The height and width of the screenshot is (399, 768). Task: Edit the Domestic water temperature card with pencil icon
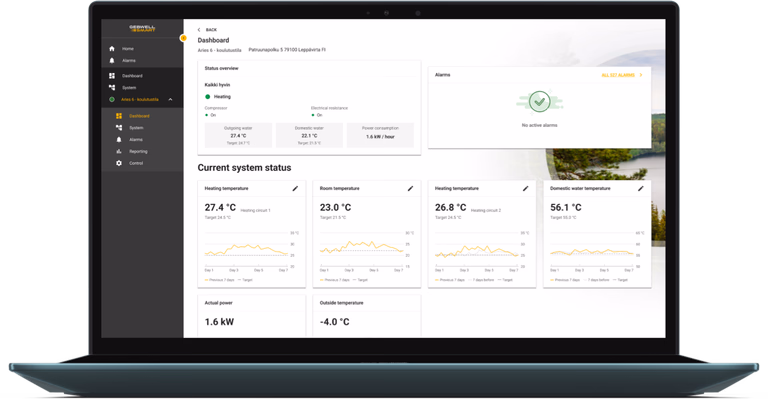641,188
